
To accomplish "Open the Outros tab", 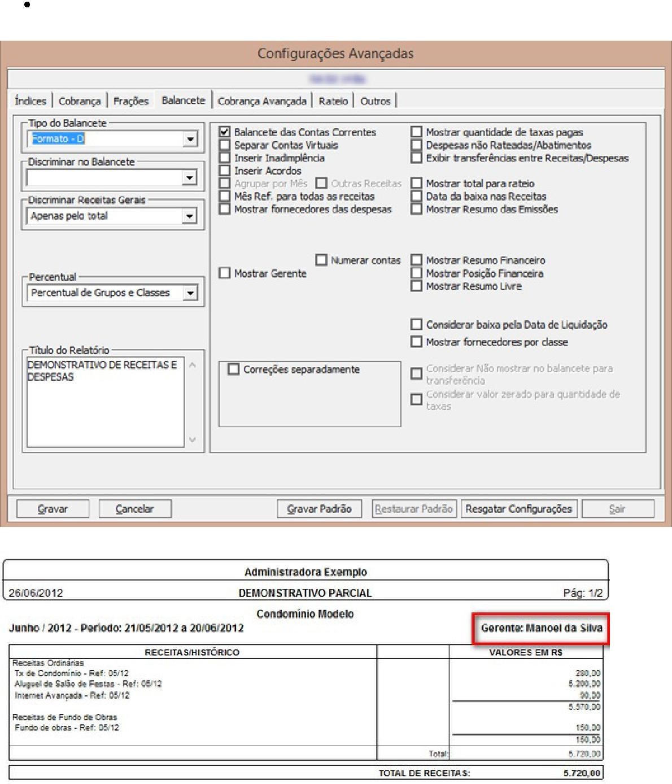I will 376,101.
